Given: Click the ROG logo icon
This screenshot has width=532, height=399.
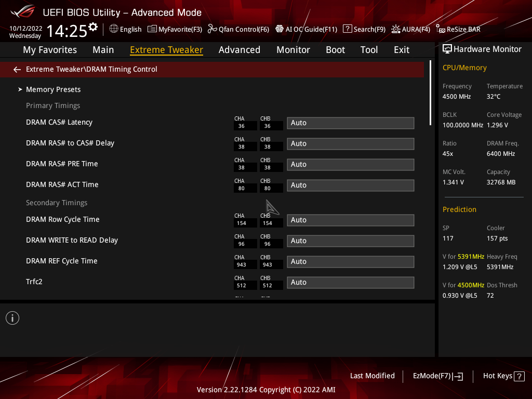Looking at the screenshot, I should coord(23,11).
